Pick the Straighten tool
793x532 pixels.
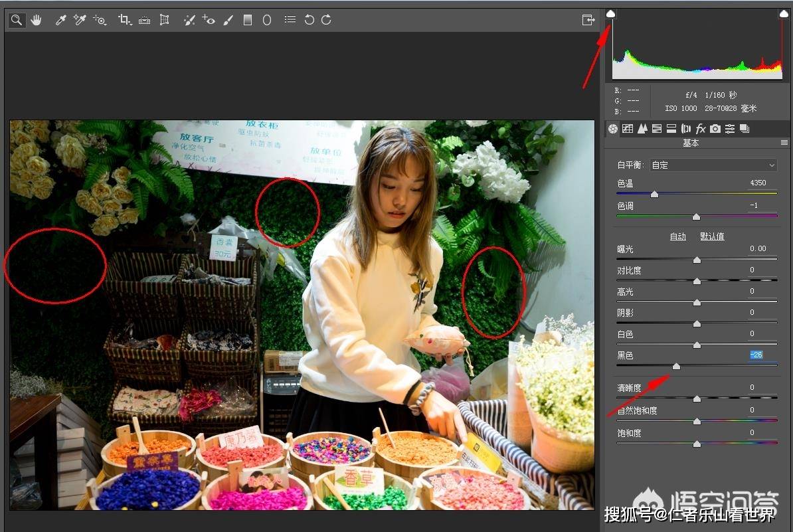144,20
